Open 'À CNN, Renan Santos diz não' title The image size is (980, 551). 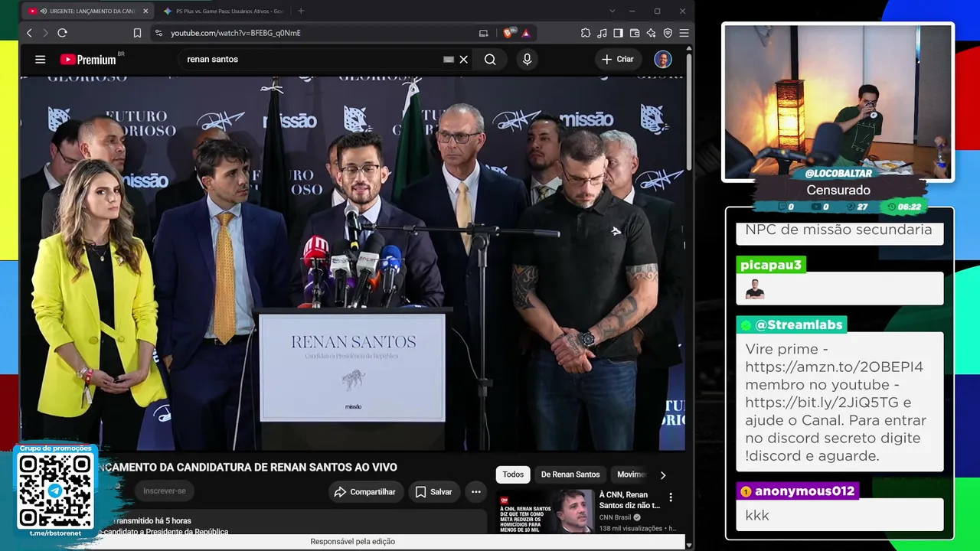pos(629,500)
